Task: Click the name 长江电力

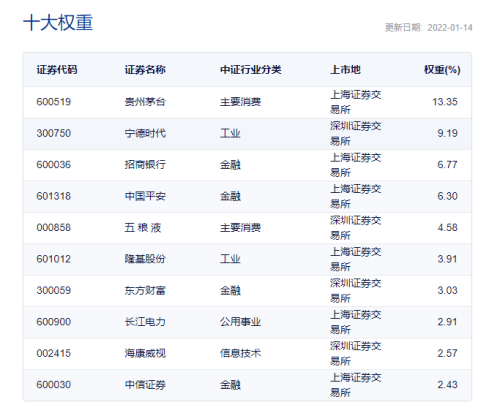Action: tap(145, 322)
